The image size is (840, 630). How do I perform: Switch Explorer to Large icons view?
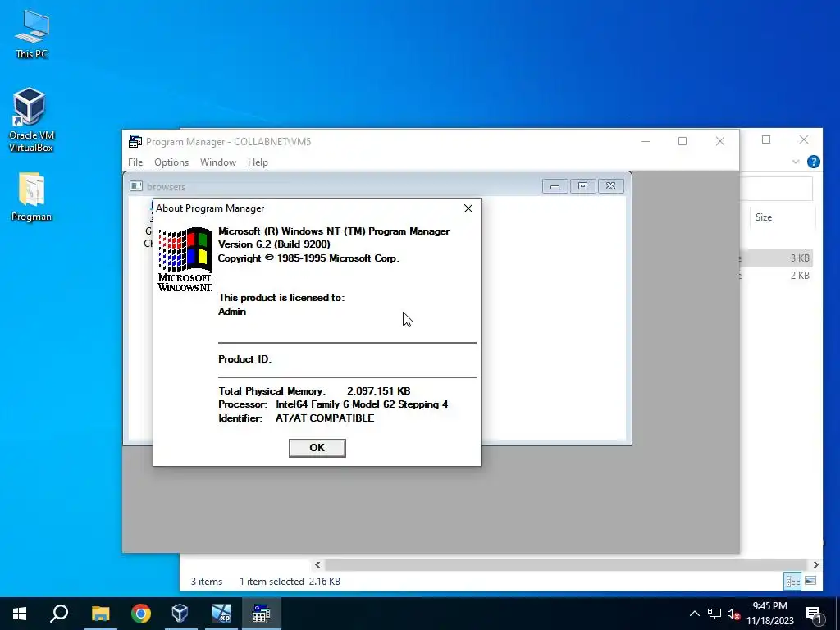click(810, 581)
